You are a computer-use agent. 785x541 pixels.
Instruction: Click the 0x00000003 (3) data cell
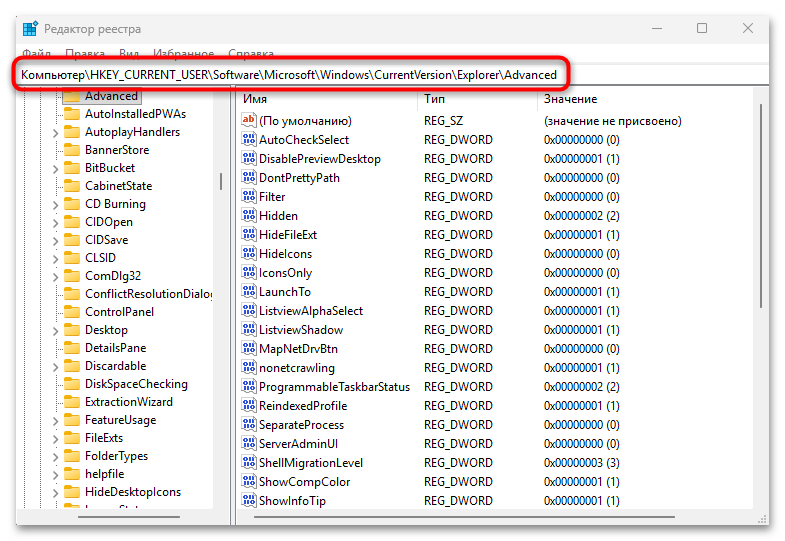coord(581,462)
